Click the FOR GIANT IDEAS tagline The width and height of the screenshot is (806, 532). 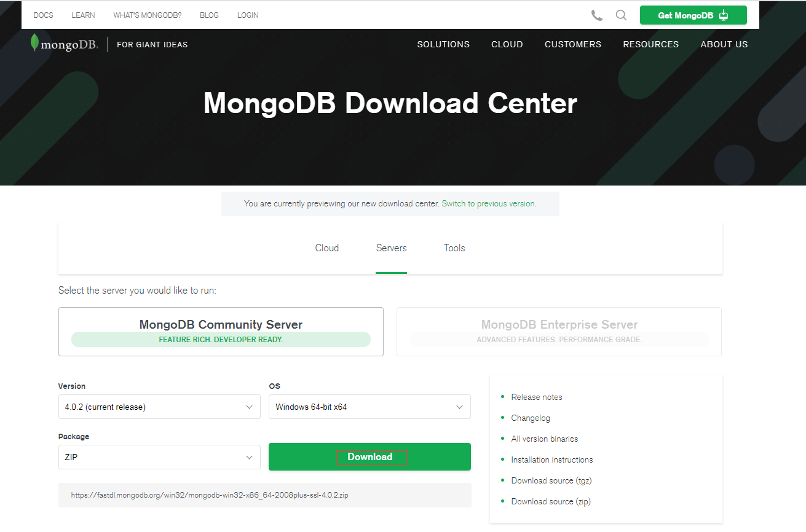point(152,44)
